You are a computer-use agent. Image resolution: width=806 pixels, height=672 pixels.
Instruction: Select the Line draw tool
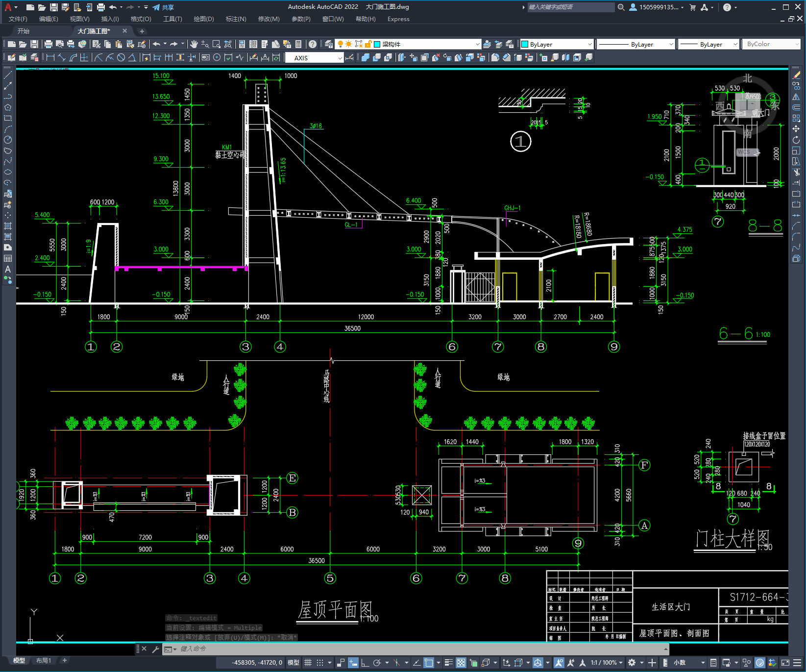pos(7,75)
